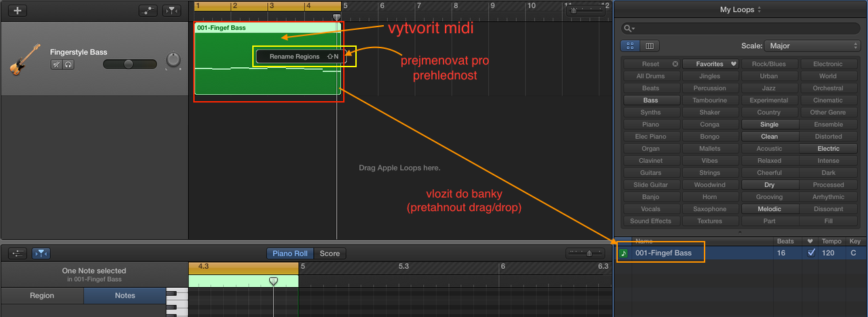Select the Bass keyword filter button
The width and height of the screenshot is (868, 317).
point(650,100)
